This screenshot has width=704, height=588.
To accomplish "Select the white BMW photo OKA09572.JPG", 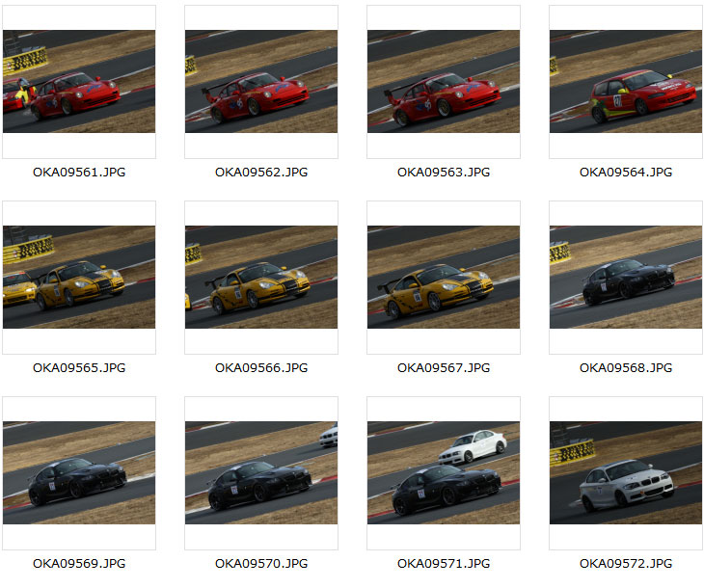I will 626,472.
